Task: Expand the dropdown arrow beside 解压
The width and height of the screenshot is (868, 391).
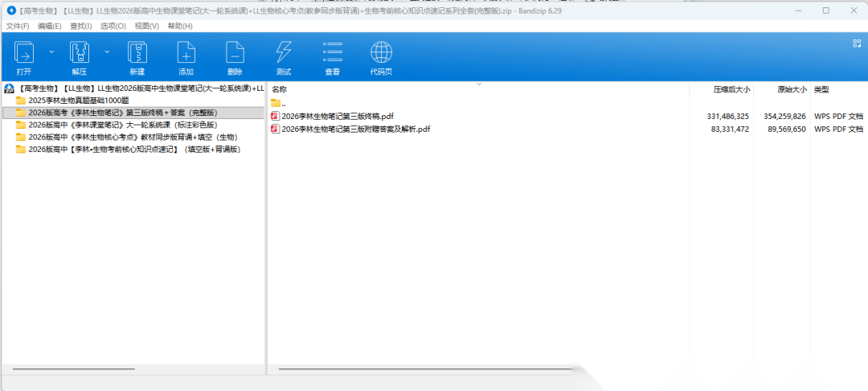Action: (106, 51)
